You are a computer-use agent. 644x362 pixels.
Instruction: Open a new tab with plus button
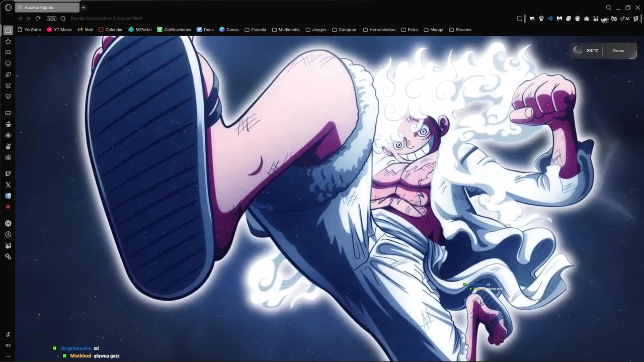(84, 8)
